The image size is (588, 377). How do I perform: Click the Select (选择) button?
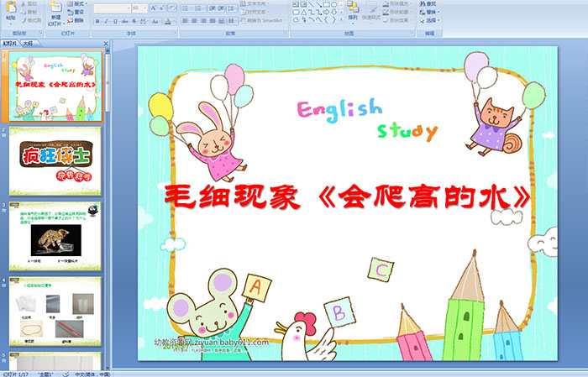[x=430, y=20]
